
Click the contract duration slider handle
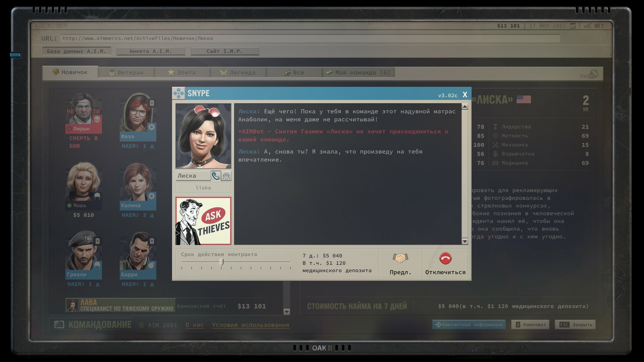tap(221, 262)
